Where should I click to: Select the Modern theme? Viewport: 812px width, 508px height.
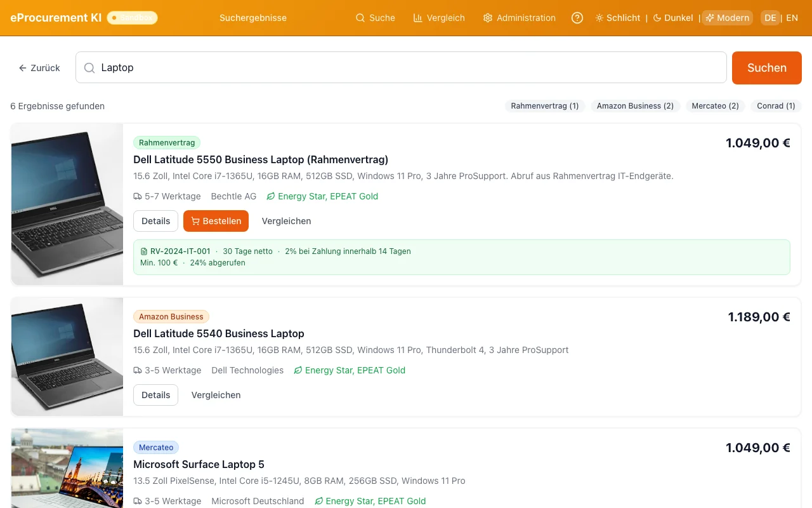click(727, 18)
